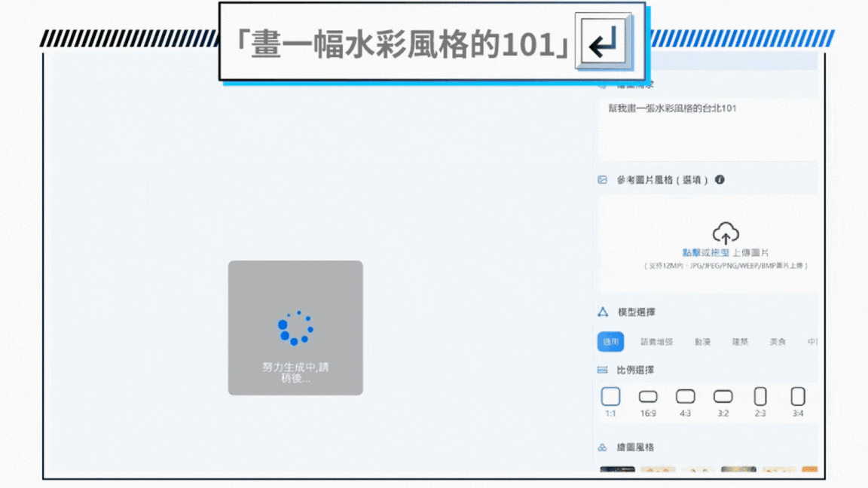Click the blue loading spinner
The height and width of the screenshot is (488, 868).
pos(295,328)
